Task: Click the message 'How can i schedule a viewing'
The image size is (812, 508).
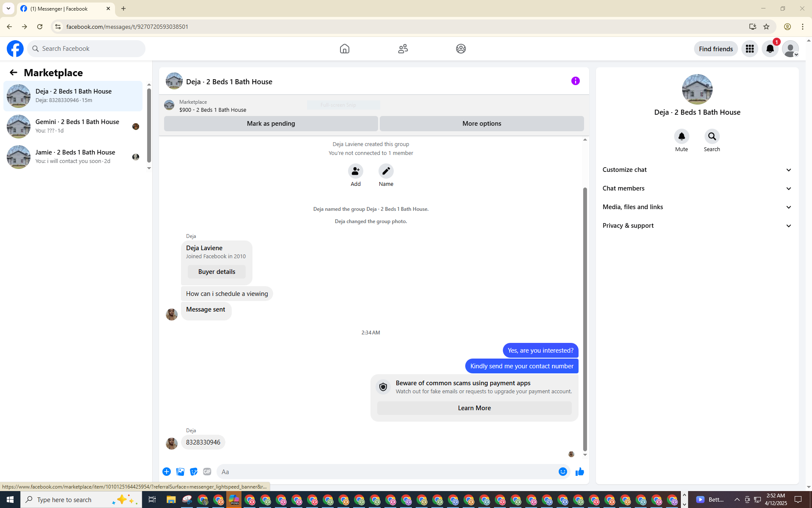Action: [x=227, y=294]
